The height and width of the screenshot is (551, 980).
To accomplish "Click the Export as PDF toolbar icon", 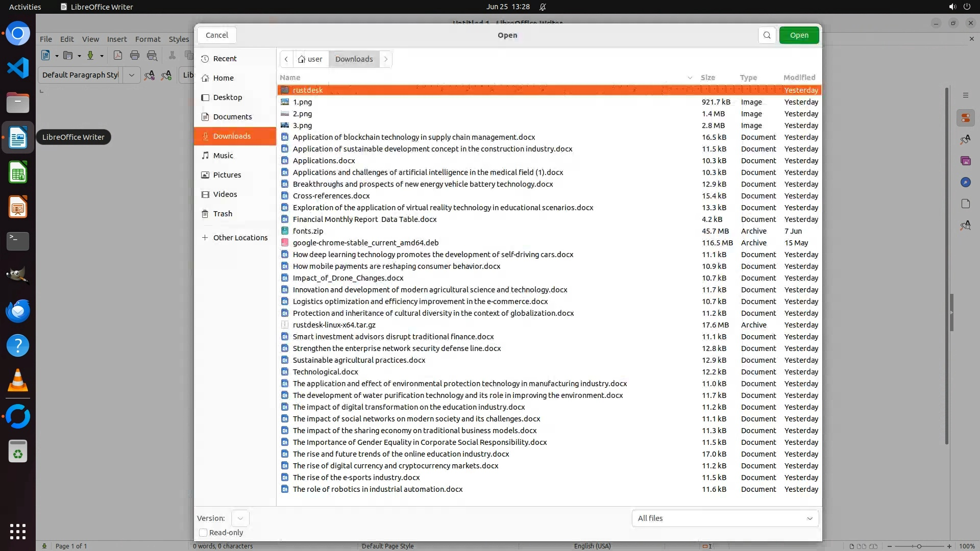I will pyautogui.click(x=118, y=56).
